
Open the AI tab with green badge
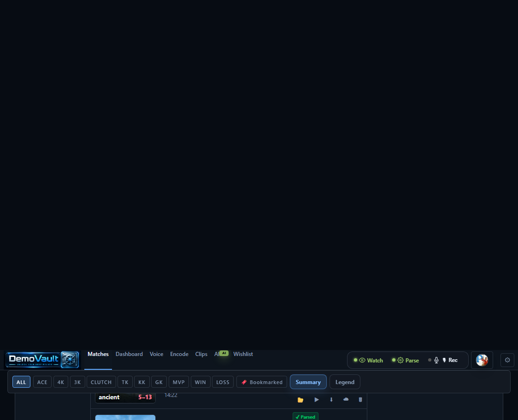click(221, 354)
